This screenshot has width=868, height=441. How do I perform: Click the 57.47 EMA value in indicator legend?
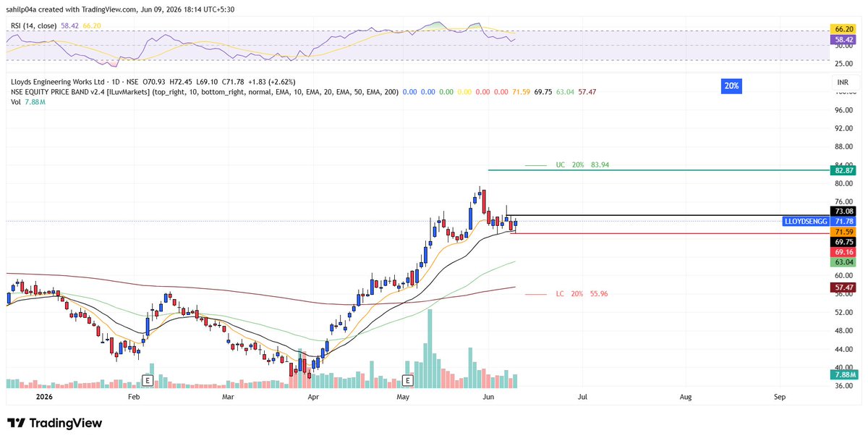click(x=587, y=92)
